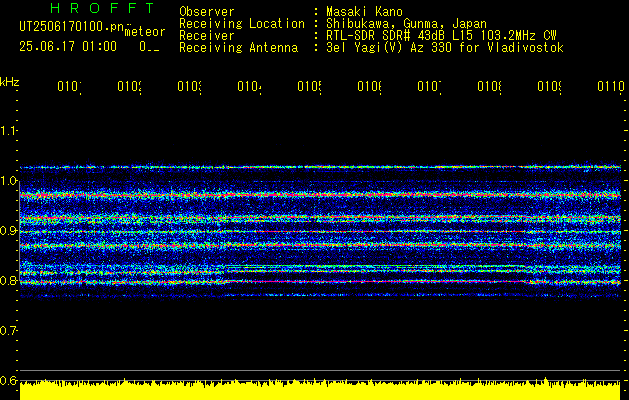Select location Shibukawa, Gunma, Japan
The width and height of the screenshot is (629, 400).
406,24
